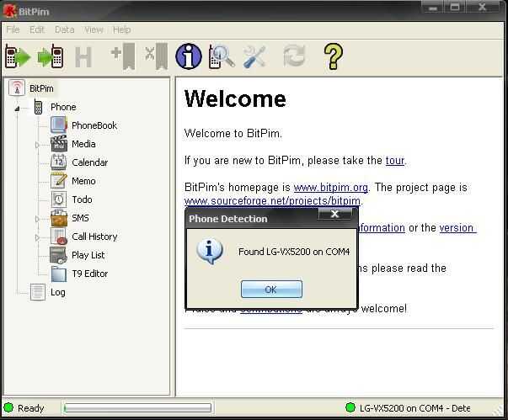Click 'Found LG-VX5200 on COM4' message
This screenshot has width=508, height=420.
click(294, 252)
